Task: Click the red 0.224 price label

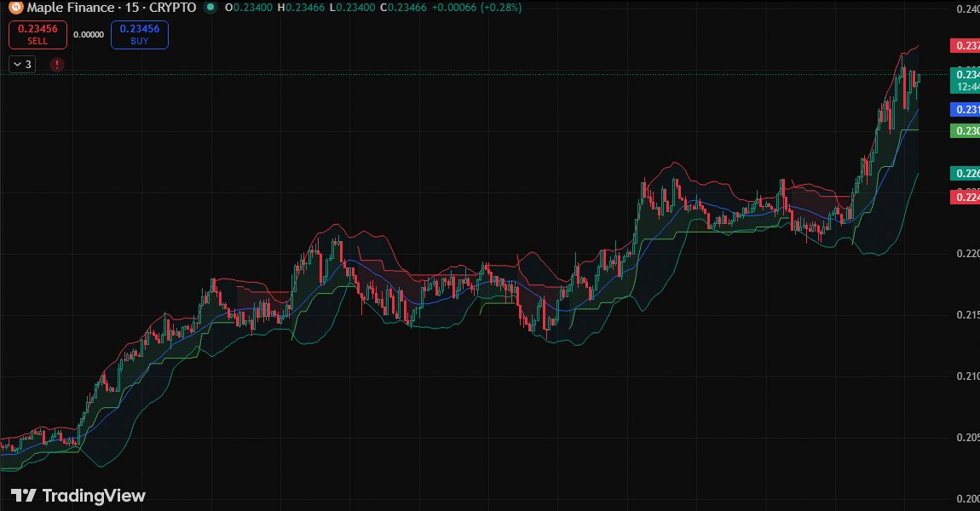Action: coord(965,197)
